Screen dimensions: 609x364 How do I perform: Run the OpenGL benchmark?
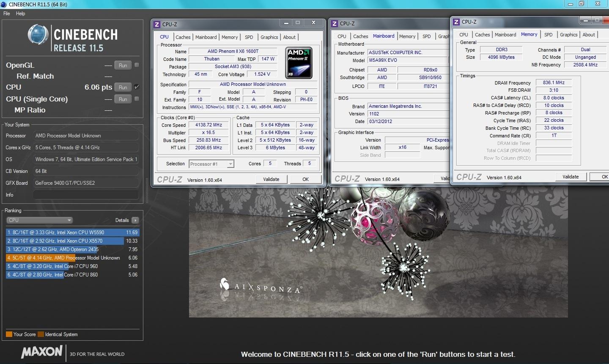pos(123,66)
